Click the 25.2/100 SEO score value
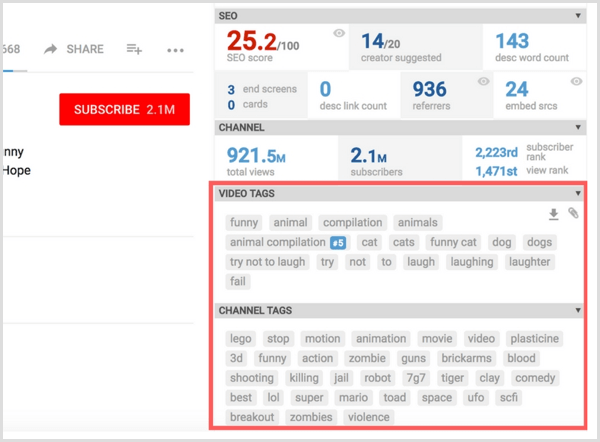Viewport: 600px width, 442px height. pyautogui.click(x=263, y=41)
